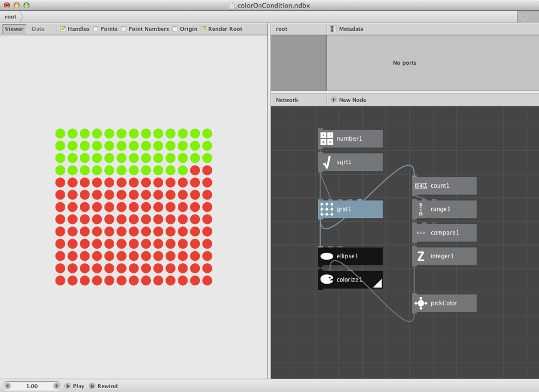Image resolution: width=539 pixels, height=392 pixels.
Task: Select the range1 node label
Action: tap(440, 209)
